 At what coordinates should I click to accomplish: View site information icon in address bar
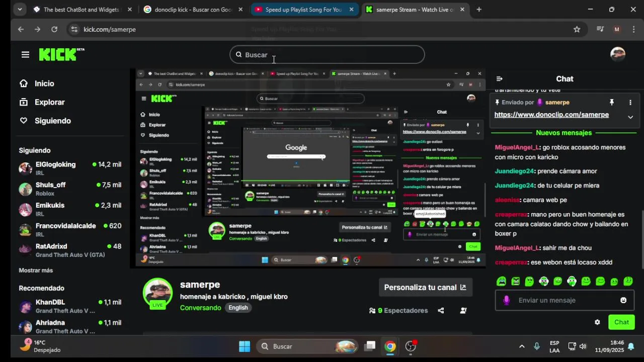[x=74, y=29]
